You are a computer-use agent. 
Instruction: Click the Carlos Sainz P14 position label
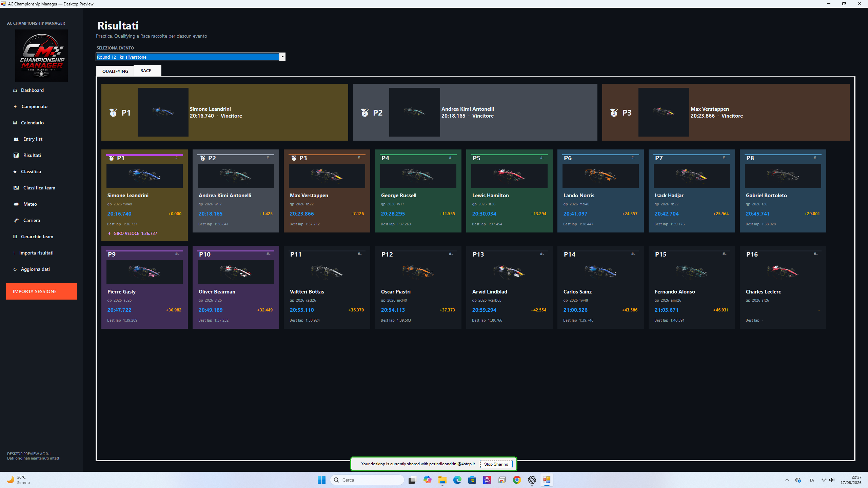pos(570,255)
